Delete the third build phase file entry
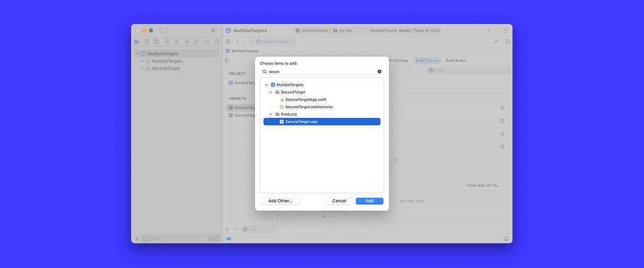 tap(502, 134)
